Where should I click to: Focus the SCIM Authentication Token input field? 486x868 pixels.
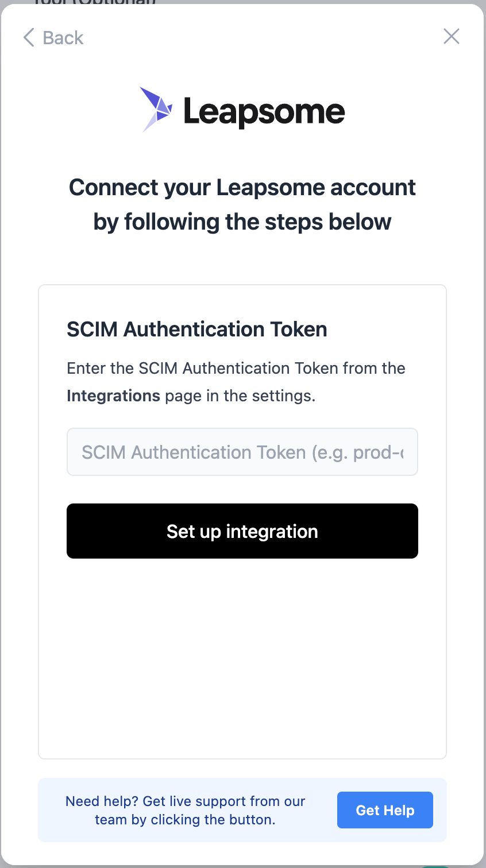[x=242, y=452]
